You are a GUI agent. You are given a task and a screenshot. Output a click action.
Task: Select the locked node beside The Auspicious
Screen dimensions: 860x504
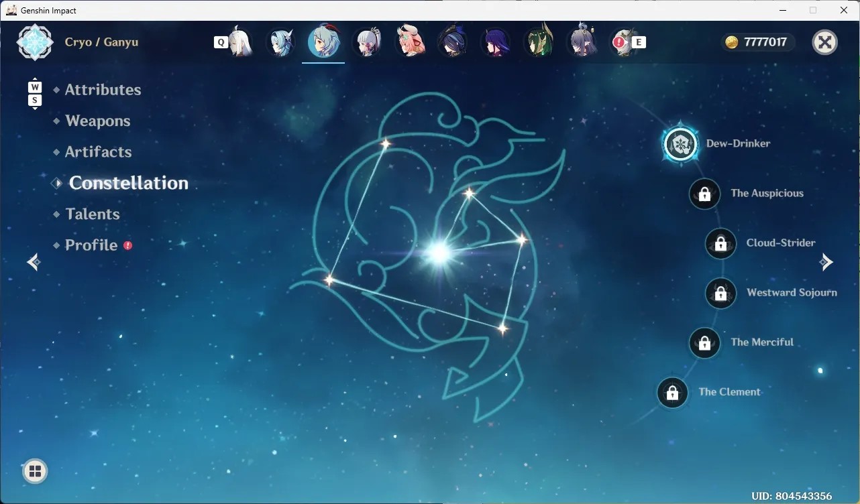click(704, 194)
